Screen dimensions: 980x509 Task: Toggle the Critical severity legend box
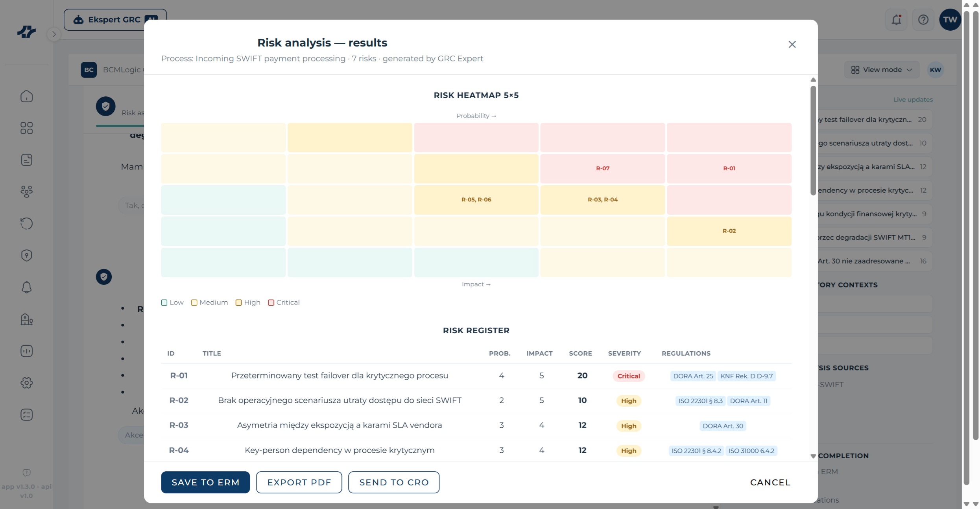click(271, 302)
